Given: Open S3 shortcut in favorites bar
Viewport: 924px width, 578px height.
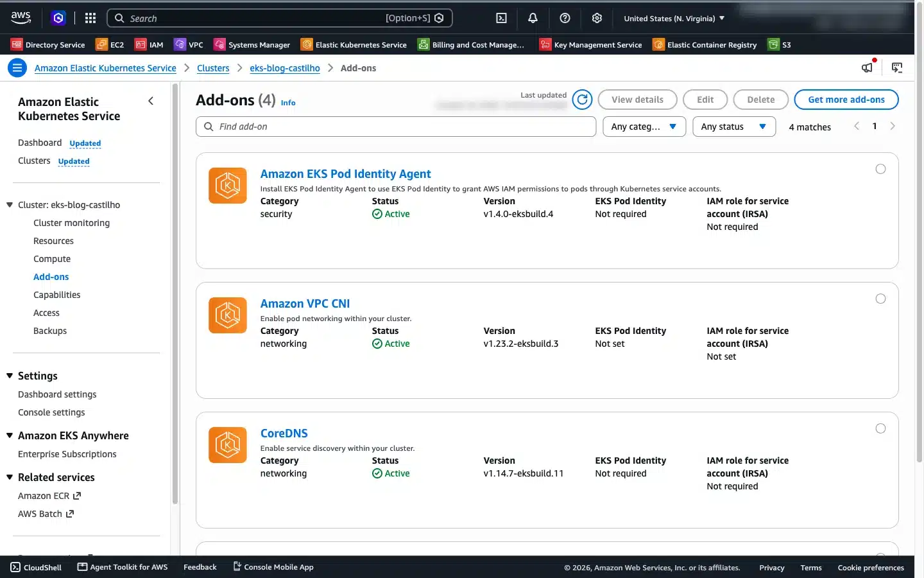Looking at the screenshot, I should click(780, 44).
